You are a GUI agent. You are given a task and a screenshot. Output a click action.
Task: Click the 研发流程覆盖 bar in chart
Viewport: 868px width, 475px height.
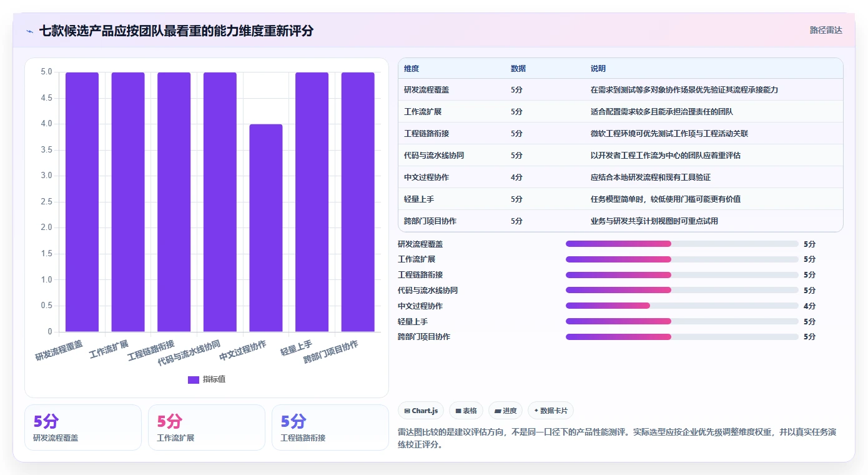pos(82,202)
